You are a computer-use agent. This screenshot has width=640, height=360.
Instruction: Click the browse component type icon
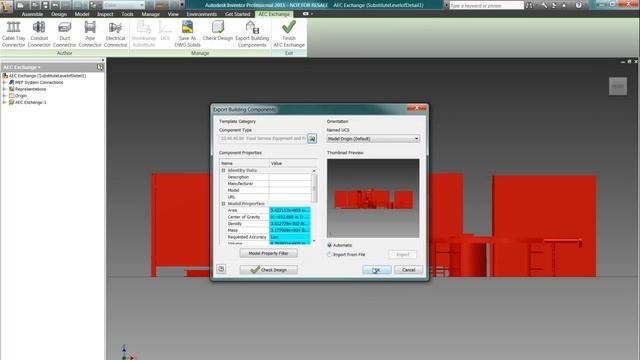312,139
